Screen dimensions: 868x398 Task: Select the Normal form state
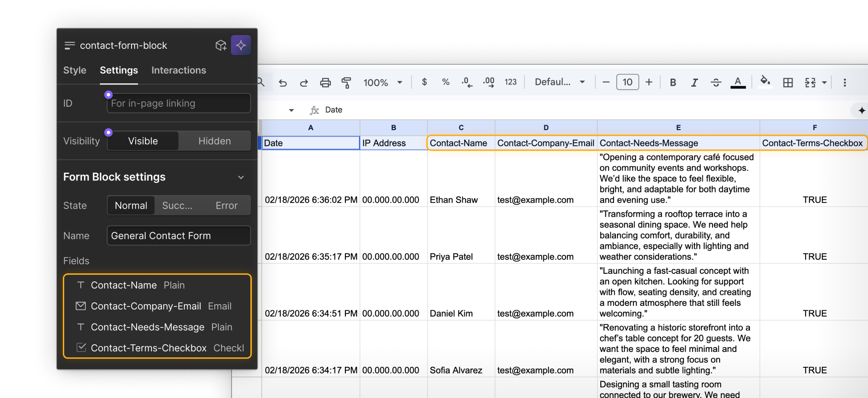[131, 206]
